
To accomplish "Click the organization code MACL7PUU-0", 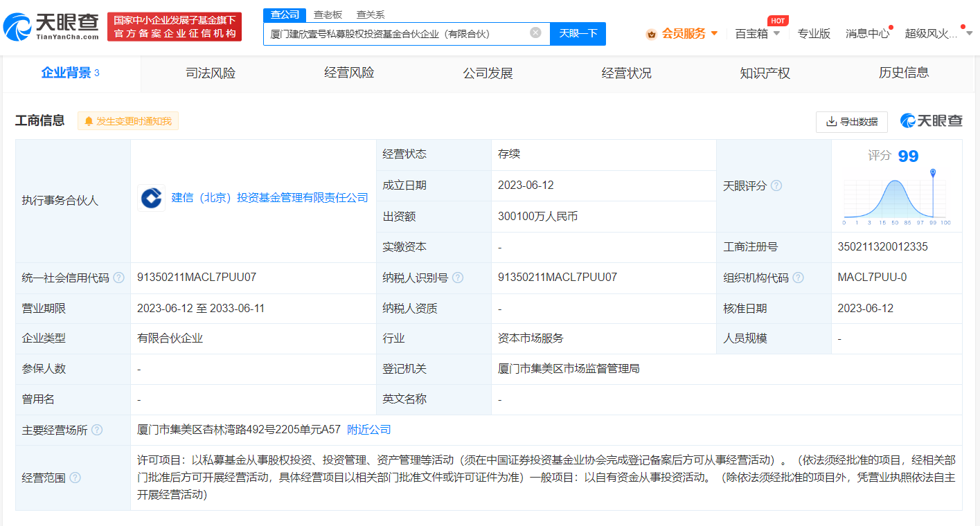I will click(x=872, y=278).
